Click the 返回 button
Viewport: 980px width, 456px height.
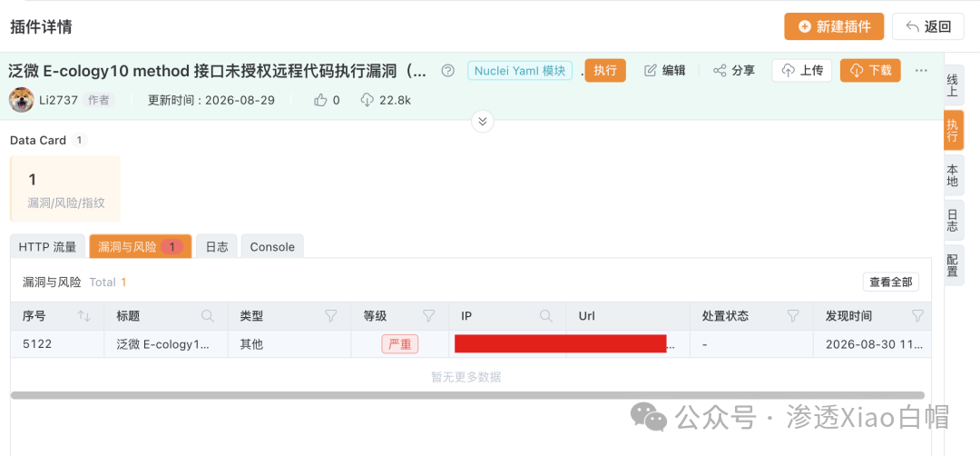pos(928,26)
